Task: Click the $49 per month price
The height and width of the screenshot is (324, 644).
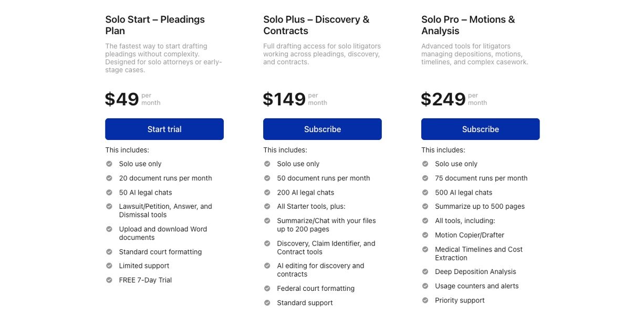Action: click(x=132, y=99)
